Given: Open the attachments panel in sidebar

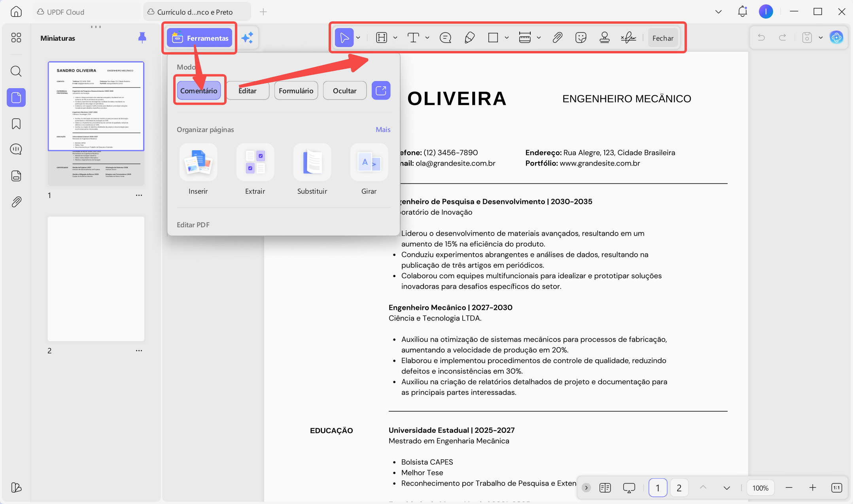Looking at the screenshot, I should point(16,202).
